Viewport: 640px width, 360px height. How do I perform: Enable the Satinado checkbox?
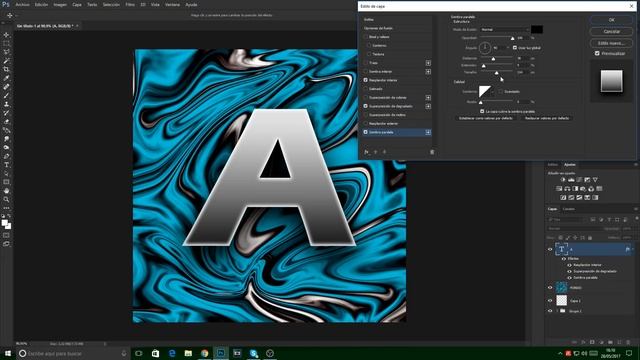pyautogui.click(x=366, y=89)
